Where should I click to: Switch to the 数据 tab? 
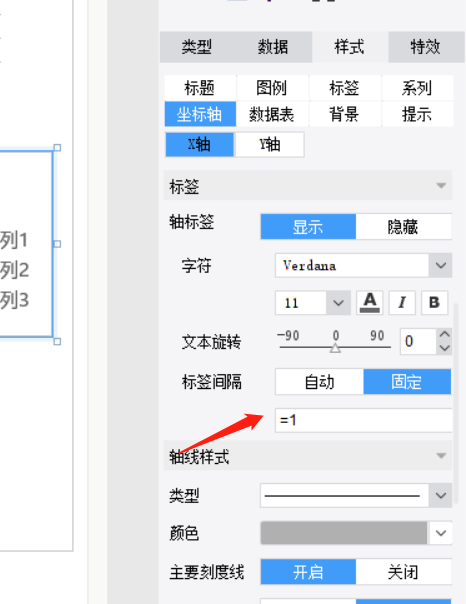(x=273, y=47)
